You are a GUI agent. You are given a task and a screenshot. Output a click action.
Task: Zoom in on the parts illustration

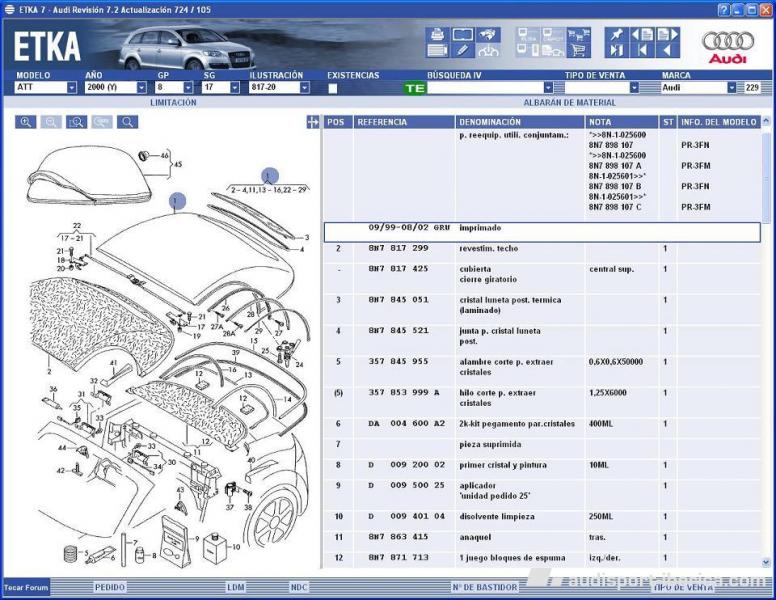26,122
